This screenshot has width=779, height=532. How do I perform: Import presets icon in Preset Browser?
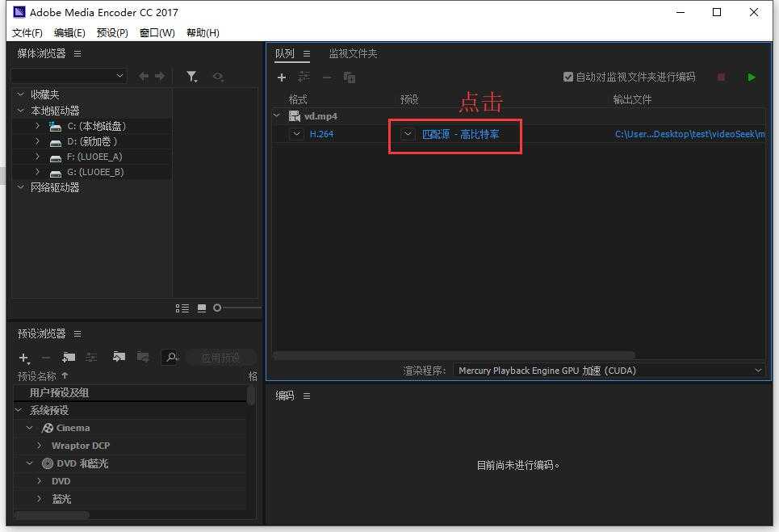(119, 357)
